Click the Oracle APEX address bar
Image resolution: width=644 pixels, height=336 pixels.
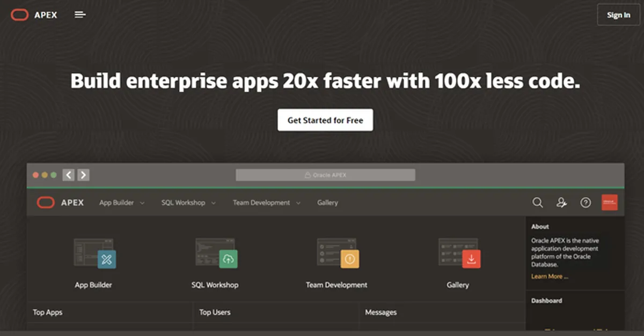325,175
